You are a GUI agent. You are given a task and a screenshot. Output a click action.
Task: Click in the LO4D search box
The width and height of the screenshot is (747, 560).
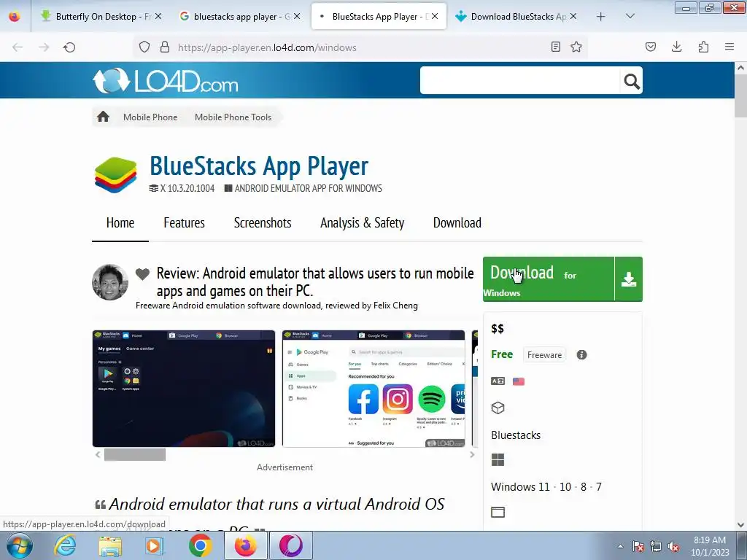(519, 80)
